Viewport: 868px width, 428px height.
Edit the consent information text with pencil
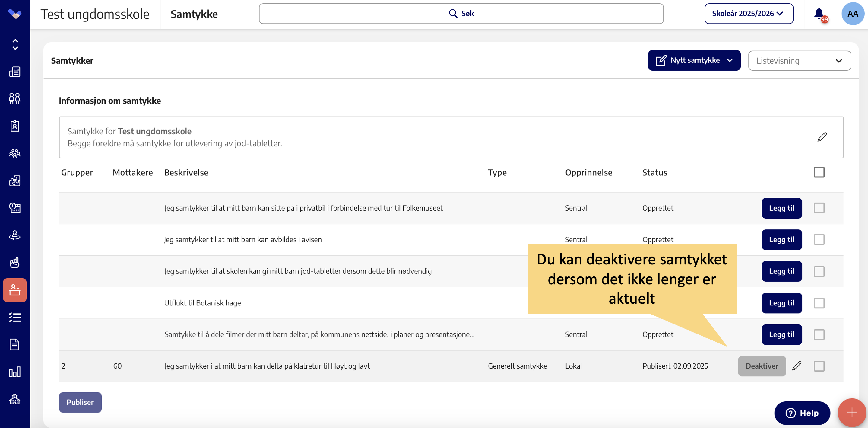coord(822,137)
